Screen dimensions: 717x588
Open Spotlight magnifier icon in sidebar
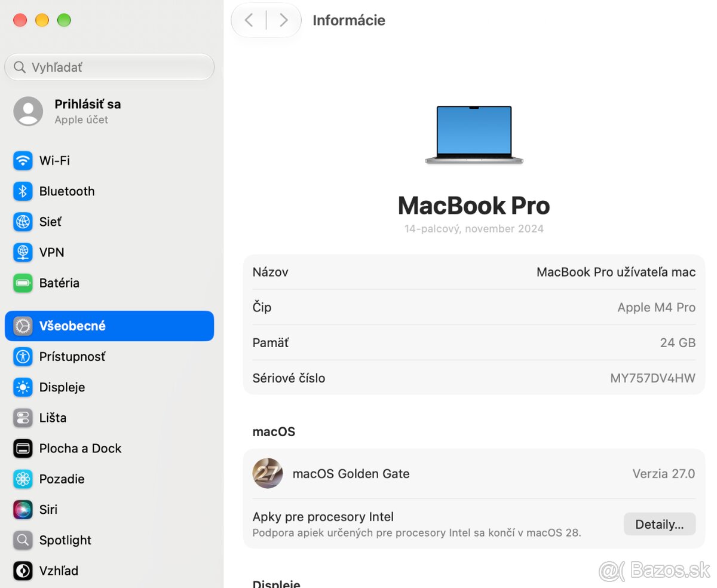[x=23, y=540]
